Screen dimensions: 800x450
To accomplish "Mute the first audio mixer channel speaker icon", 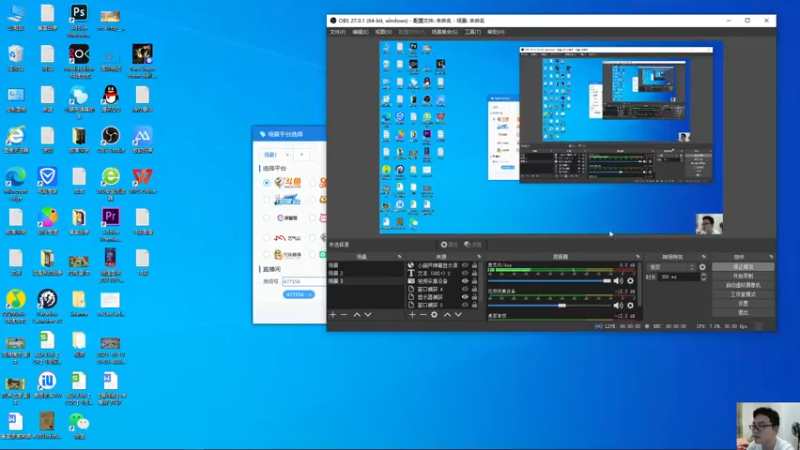I will click(x=618, y=281).
